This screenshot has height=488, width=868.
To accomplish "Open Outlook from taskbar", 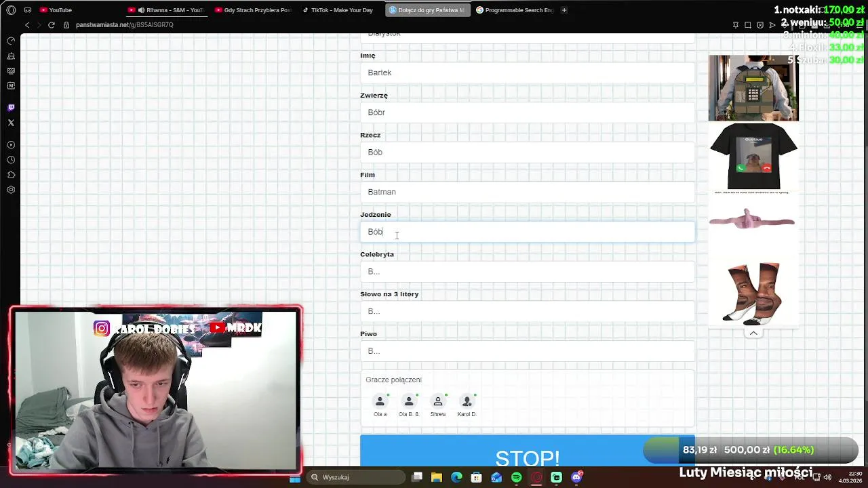I will point(496,477).
